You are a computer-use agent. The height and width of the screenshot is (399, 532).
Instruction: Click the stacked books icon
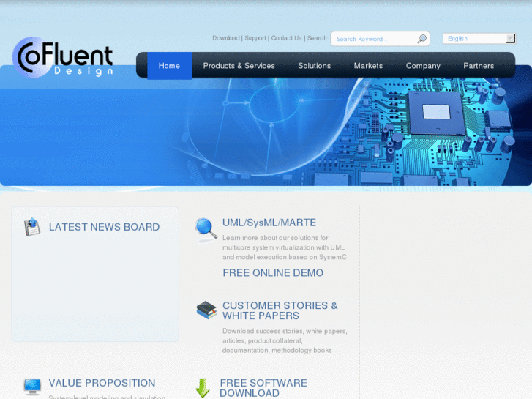[x=206, y=310]
